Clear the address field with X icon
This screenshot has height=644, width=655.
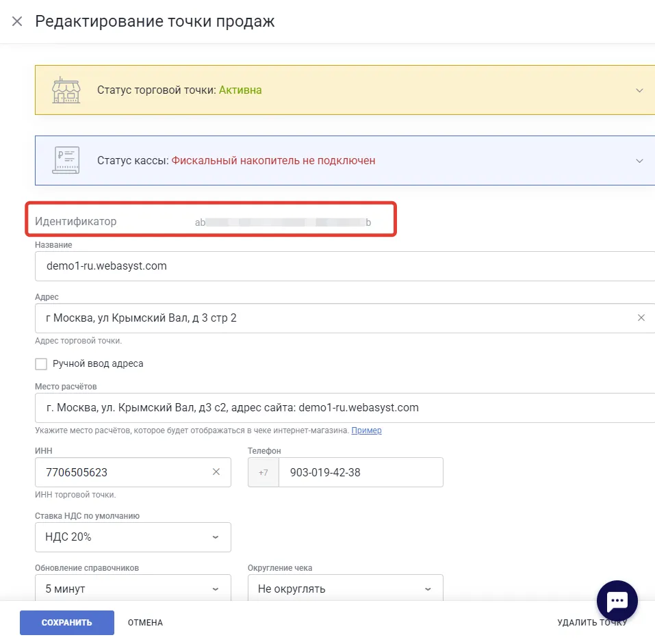pyautogui.click(x=641, y=318)
